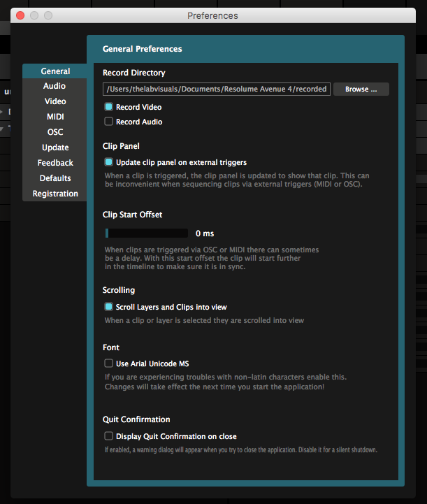This screenshot has height=504, width=427.
Task: Switch to the Registration tab
Action: [x=55, y=194]
